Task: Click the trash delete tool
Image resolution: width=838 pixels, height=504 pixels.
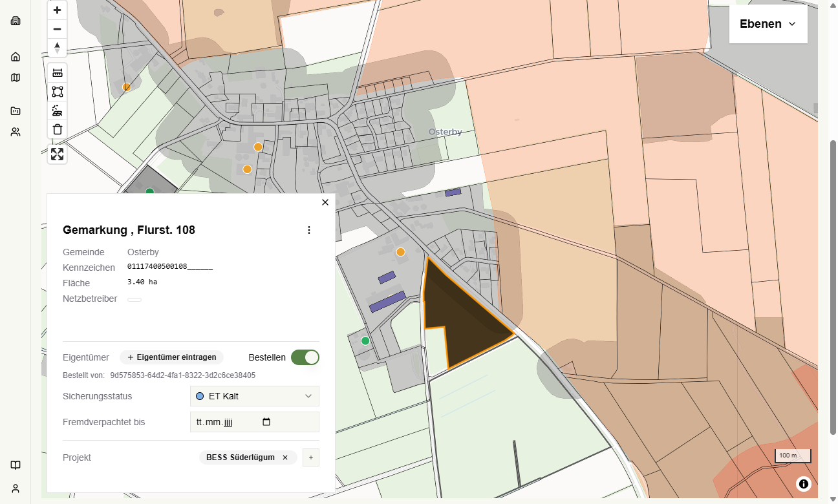Action: 58,129
